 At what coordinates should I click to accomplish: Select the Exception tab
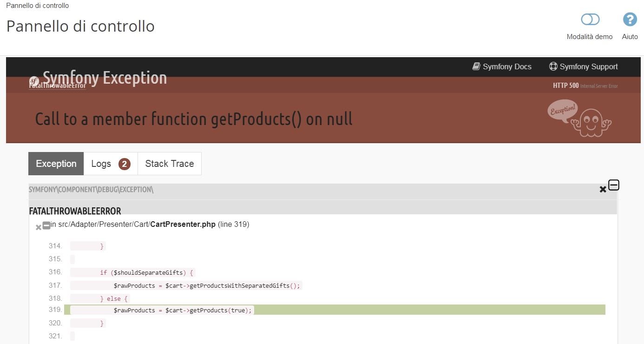56,164
